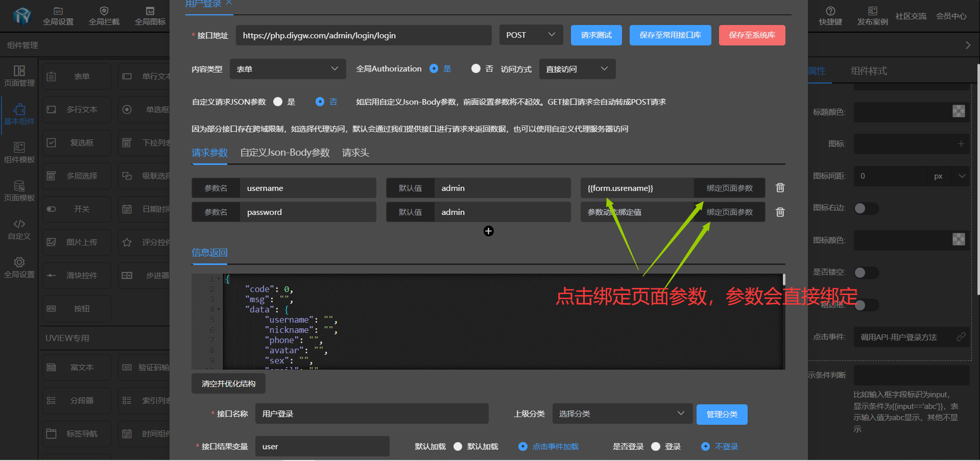
Task: Click 保存至系统库 button
Action: (x=752, y=35)
